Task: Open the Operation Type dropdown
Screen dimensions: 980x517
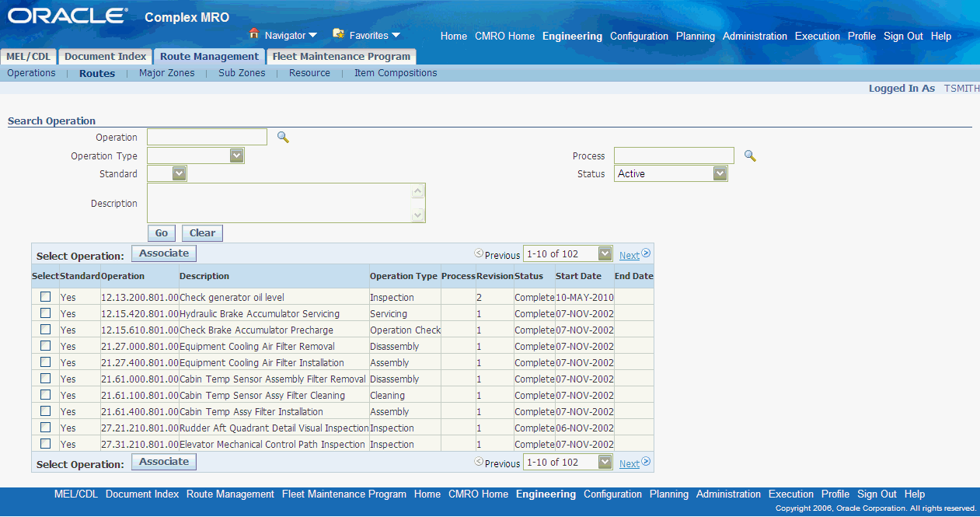Action: pos(196,155)
